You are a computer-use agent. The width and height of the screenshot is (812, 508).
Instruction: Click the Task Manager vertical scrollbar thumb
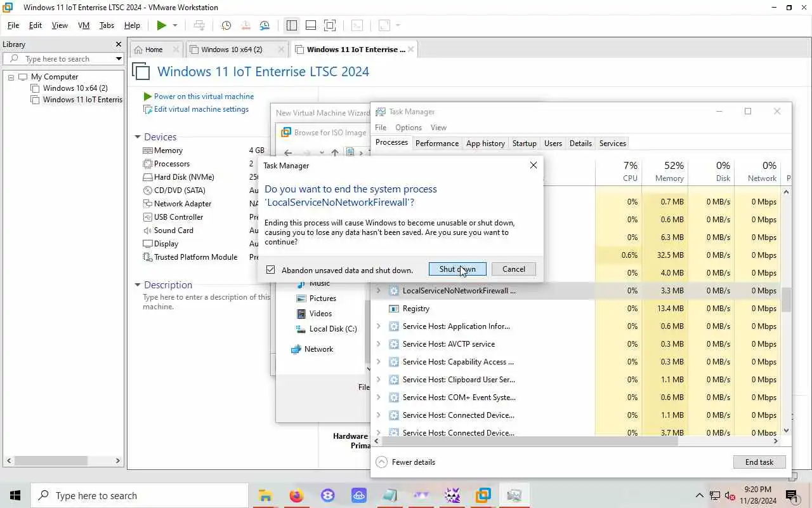787,300
